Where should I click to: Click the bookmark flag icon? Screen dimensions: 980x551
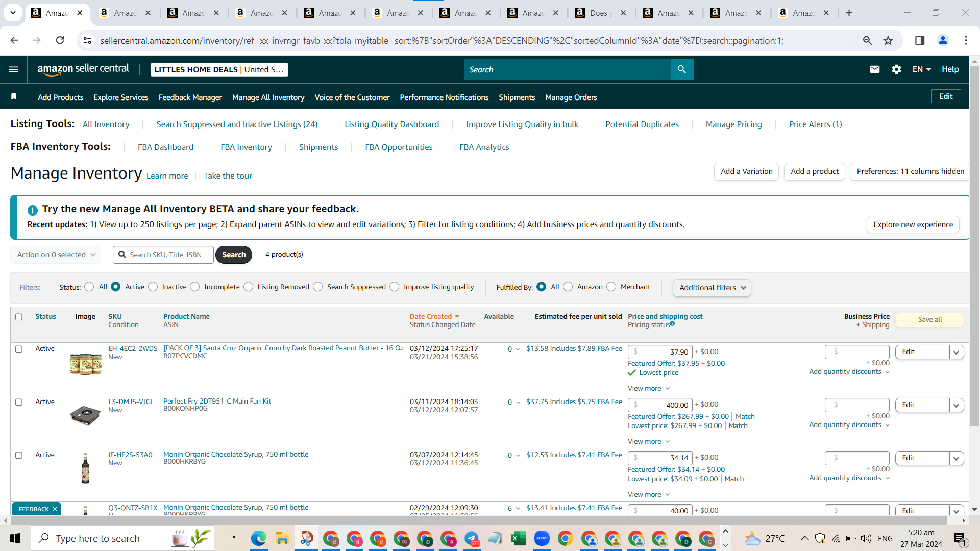tap(14, 97)
